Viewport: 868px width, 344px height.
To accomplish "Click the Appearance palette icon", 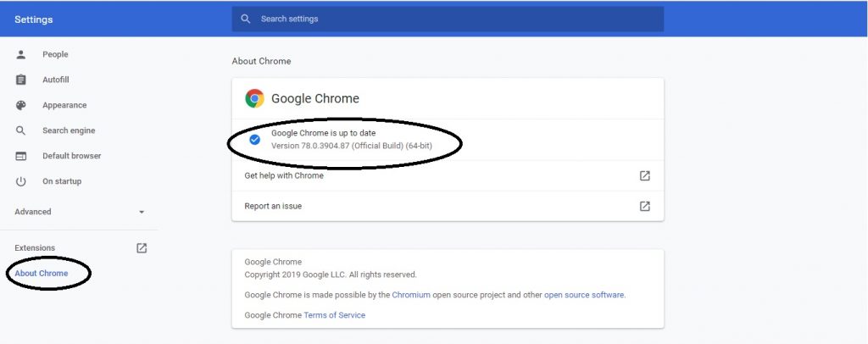I will (x=20, y=105).
